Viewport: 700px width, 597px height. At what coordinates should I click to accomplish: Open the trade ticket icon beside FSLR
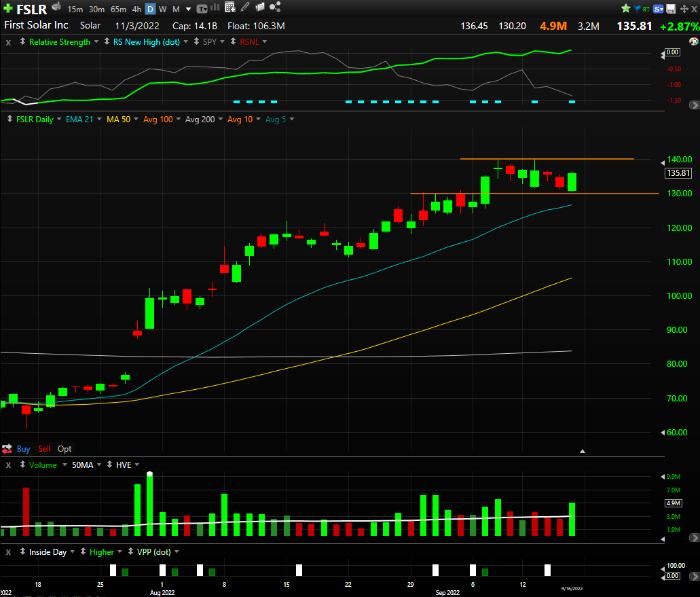[x=56, y=7]
